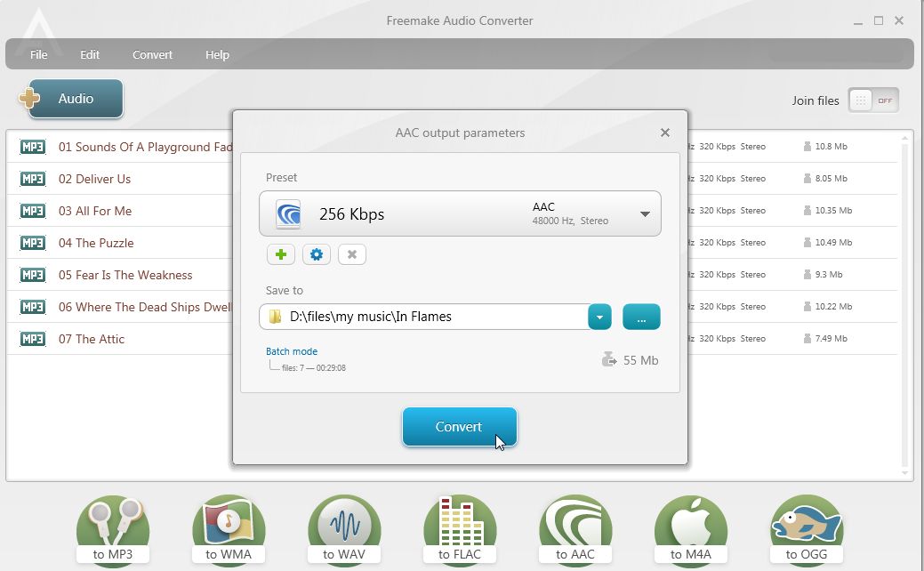Screen dimensions: 924x571
Task: Maximize the Freemake Audio Converter window
Action: pos(879,20)
